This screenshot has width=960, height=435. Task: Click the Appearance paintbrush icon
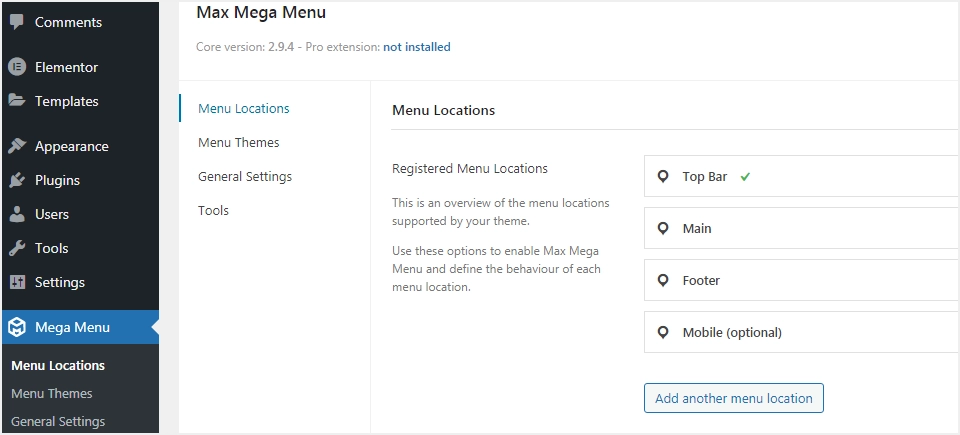click(17, 146)
